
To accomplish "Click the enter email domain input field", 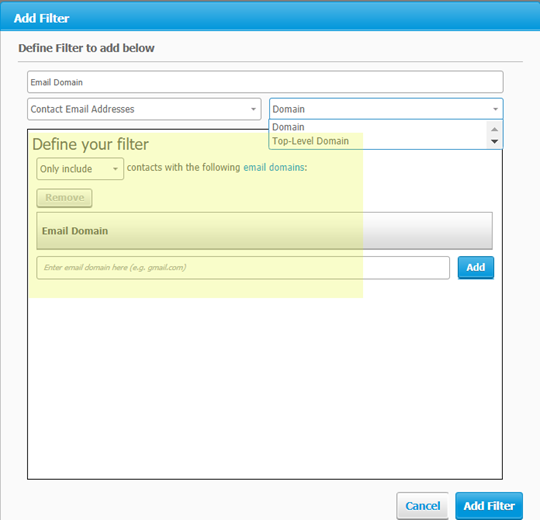I will point(243,268).
